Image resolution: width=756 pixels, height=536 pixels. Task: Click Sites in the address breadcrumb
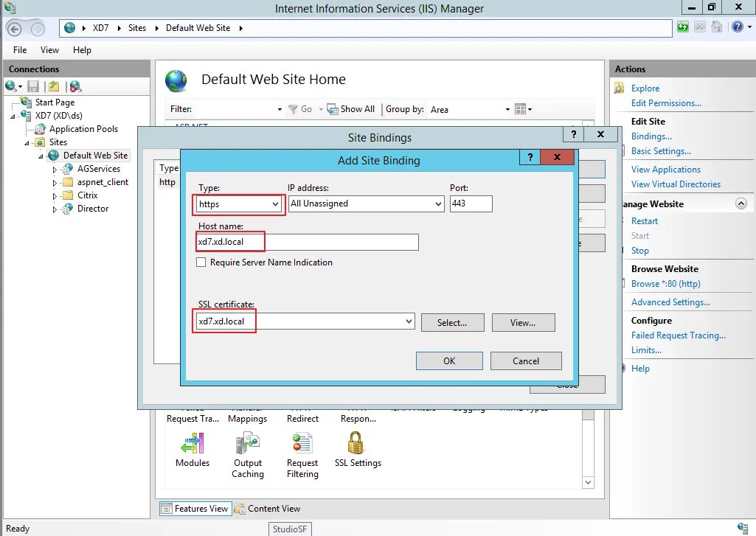[137, 28]
